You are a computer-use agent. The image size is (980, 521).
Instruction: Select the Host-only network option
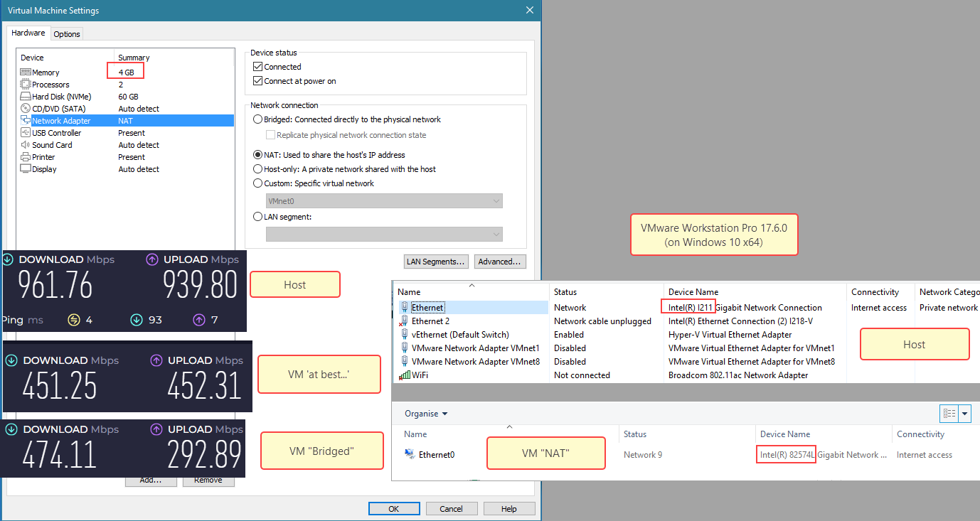tap(258, 169)
